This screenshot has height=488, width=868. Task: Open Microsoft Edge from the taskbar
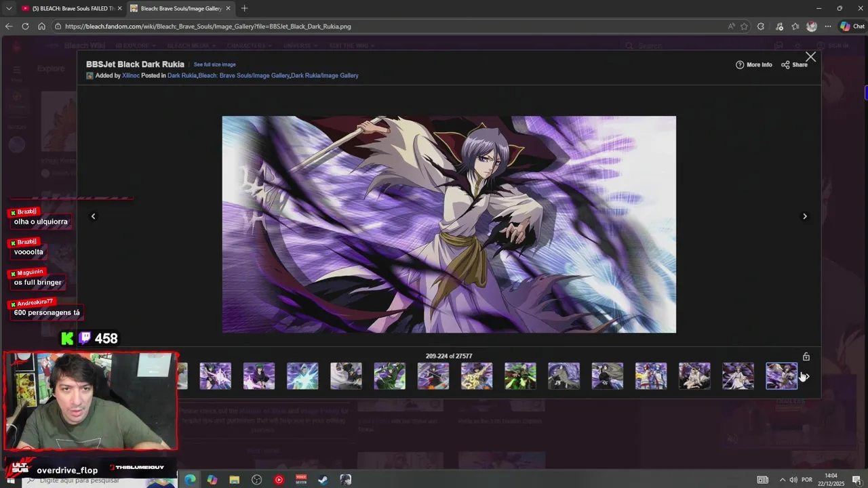click(x=190, y=480)
